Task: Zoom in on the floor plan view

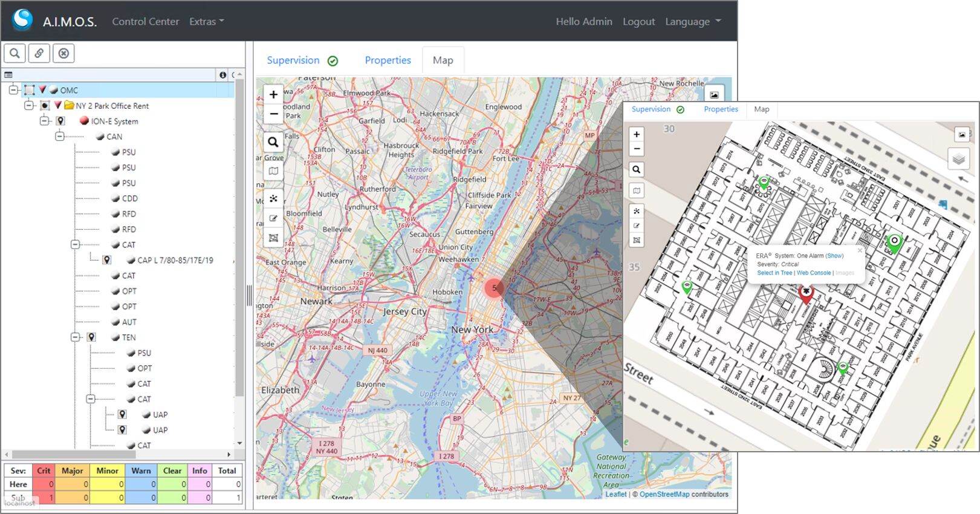Action: coord(637,134)
